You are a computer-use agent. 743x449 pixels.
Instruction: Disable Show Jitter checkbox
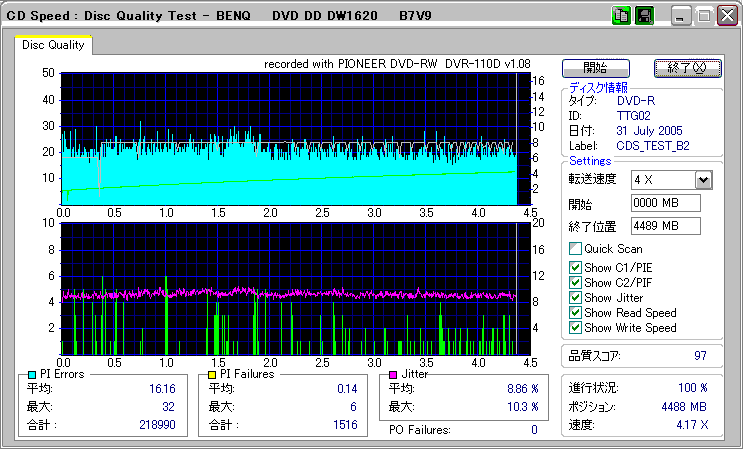(x=575, y=297)
